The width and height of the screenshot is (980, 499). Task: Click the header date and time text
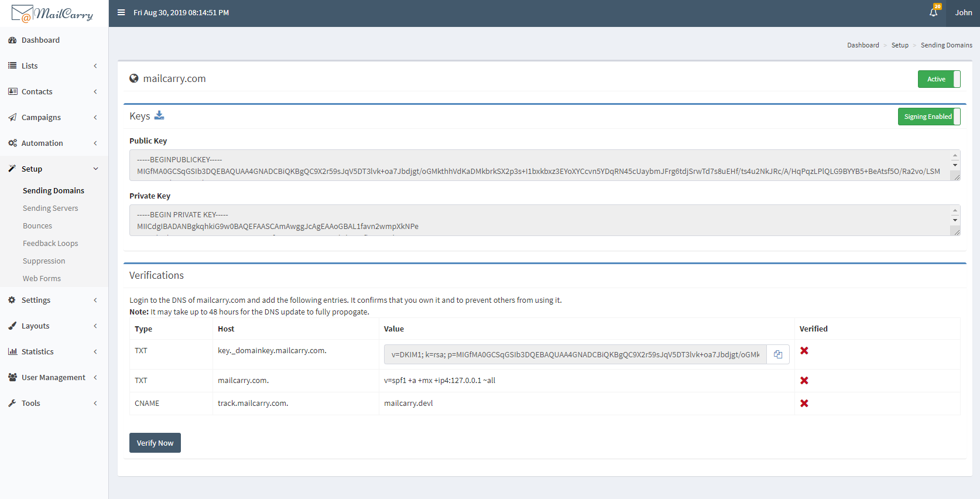click(181, 12)
